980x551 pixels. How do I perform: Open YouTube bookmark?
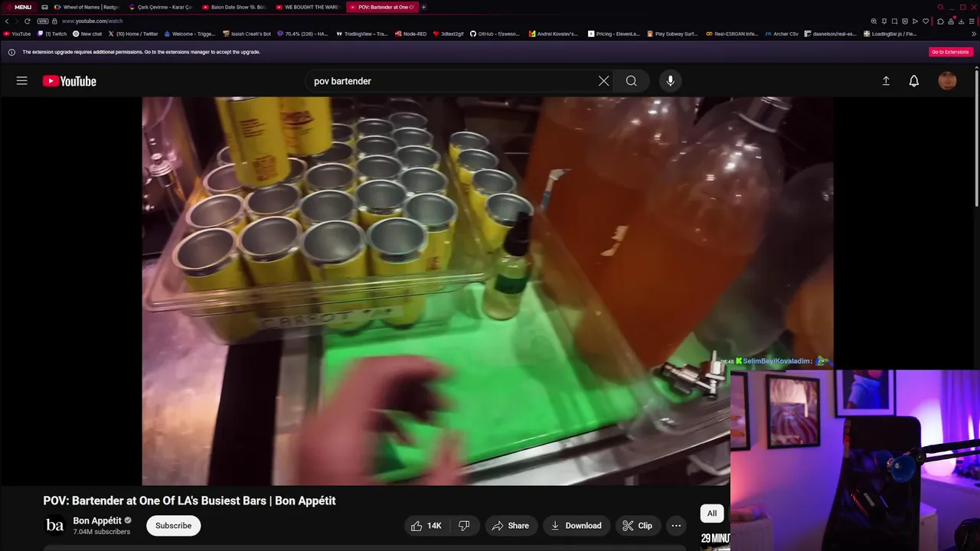(17, 34)
